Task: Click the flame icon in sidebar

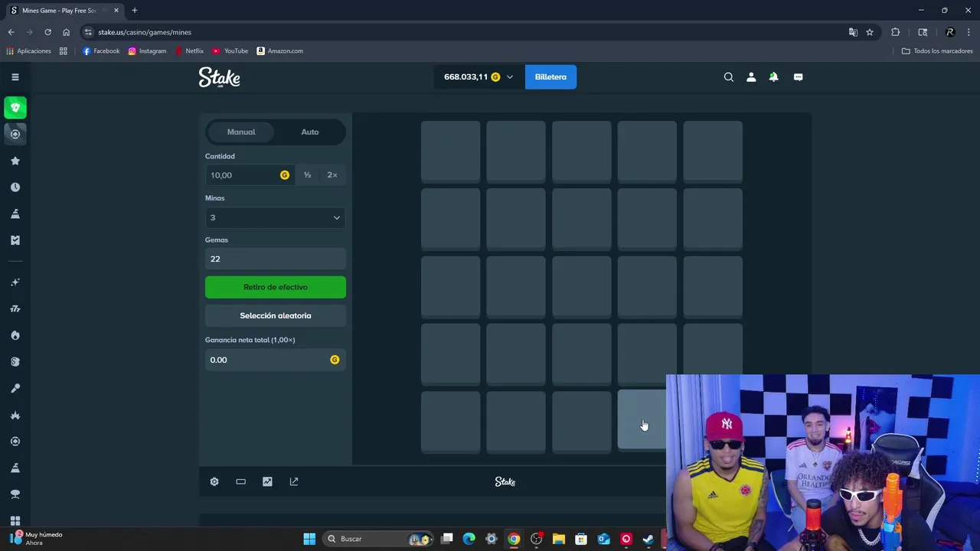Action: [x=15, y=335]
